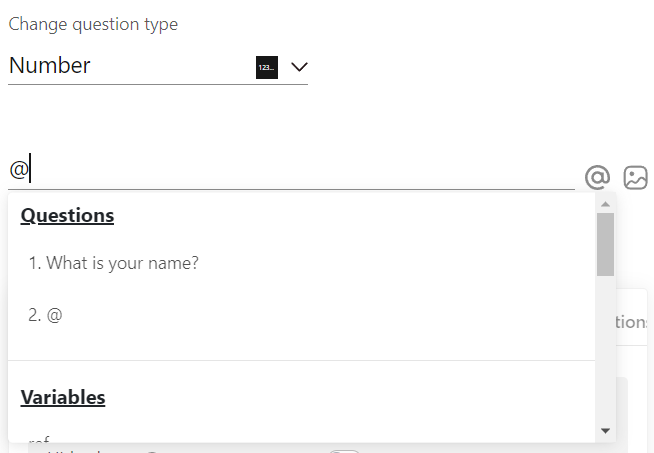
Task: Open the partially hidden tab behind the popup
Action: coord(631,322)
